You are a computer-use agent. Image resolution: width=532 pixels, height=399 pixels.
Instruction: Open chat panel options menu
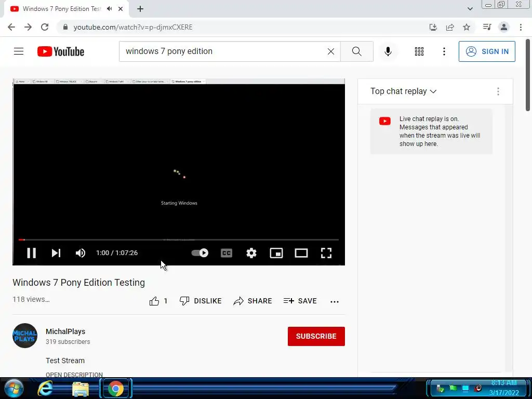[x=498, y=91]
